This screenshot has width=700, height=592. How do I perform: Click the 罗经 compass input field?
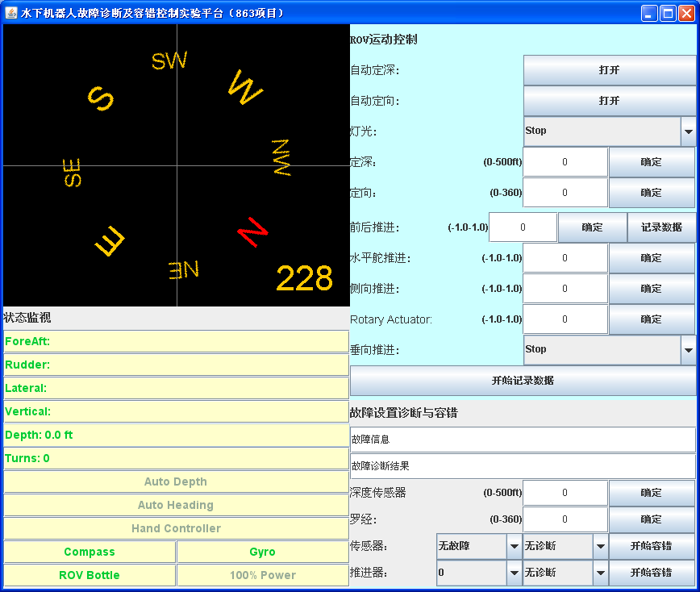pos(565,519)
